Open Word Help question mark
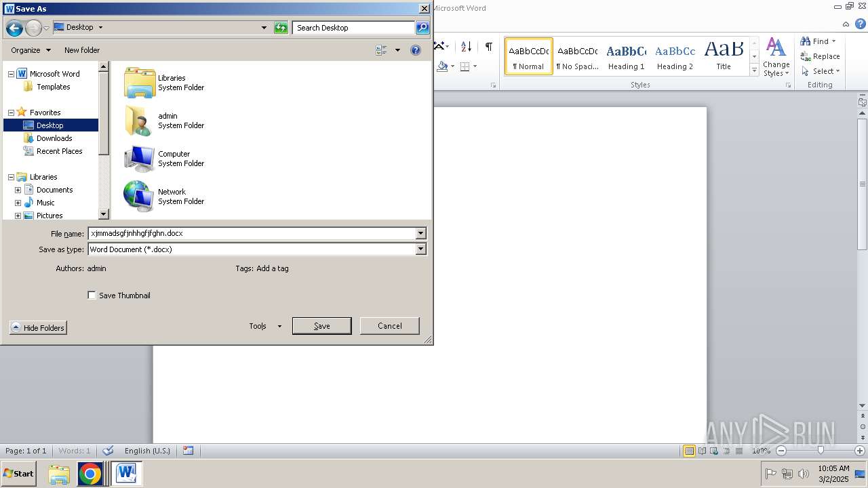Viewport: 868px width, 488px height. [x=861, y=24]
